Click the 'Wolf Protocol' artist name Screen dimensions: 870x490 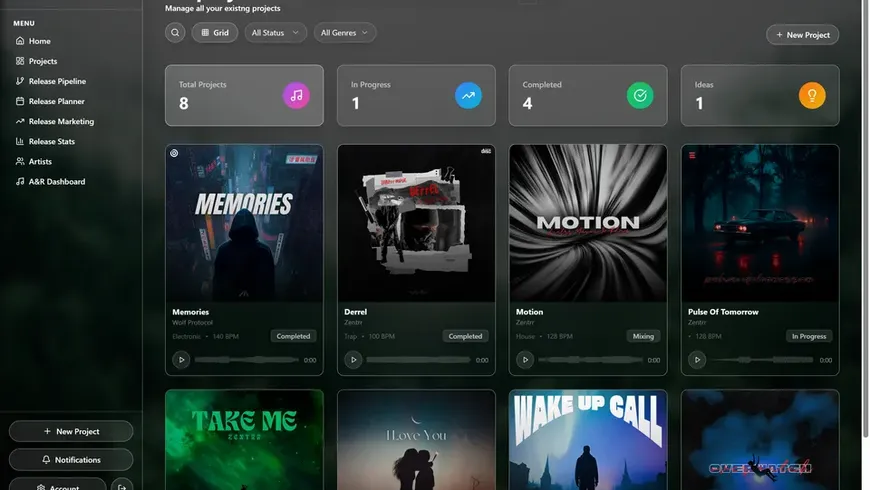pos(193,322)
